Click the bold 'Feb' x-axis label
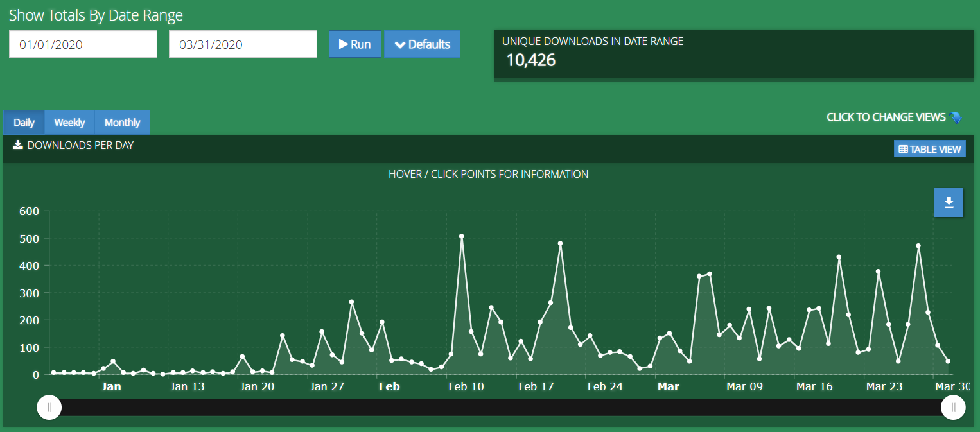980x432 pixels. point(389,386)
